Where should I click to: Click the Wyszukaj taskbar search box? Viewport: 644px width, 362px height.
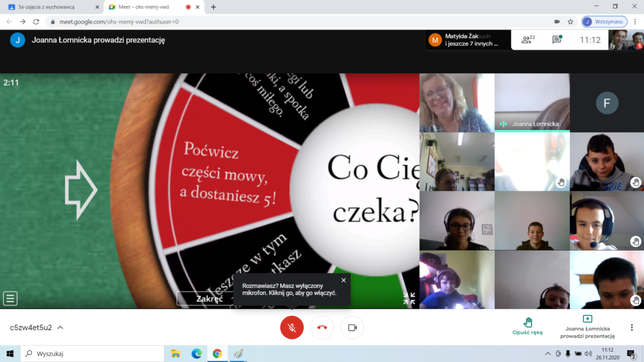(92, 354)
